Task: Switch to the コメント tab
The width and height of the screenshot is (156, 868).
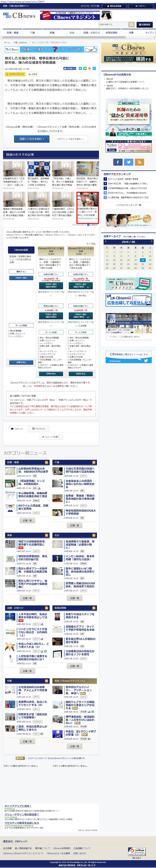Action: (17, 429)
